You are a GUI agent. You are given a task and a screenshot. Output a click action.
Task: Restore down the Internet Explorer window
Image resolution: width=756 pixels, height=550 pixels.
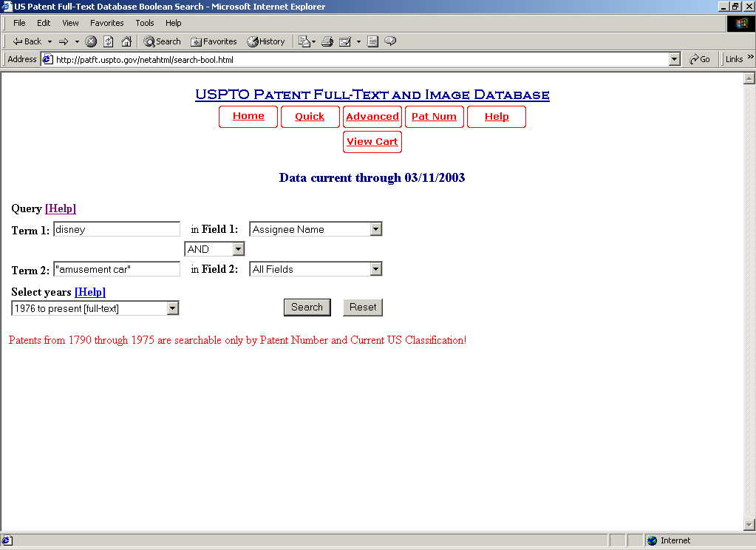tap(735, 6)
